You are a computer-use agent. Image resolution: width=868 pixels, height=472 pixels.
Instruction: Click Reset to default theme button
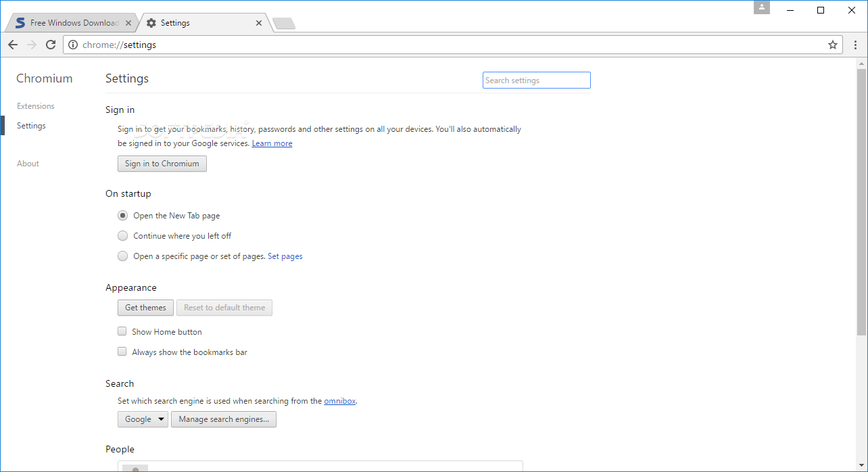pyautogui.click(x=224, y=308)
